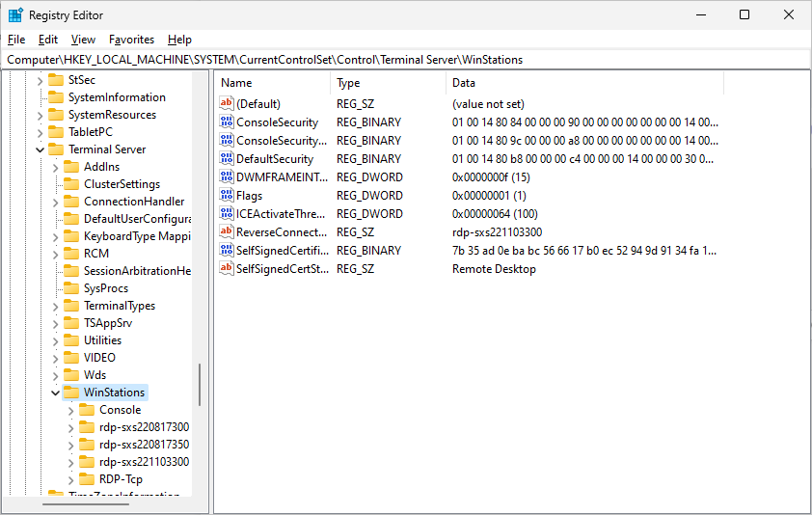Select the ConsoleSecurity... truncated value with 9c data
The width and height of the screenshot is (812, 515).
pos(282,141)
